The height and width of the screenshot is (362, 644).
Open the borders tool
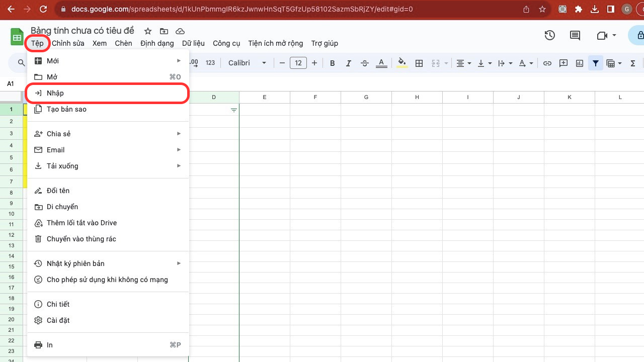tap(419, 63)
